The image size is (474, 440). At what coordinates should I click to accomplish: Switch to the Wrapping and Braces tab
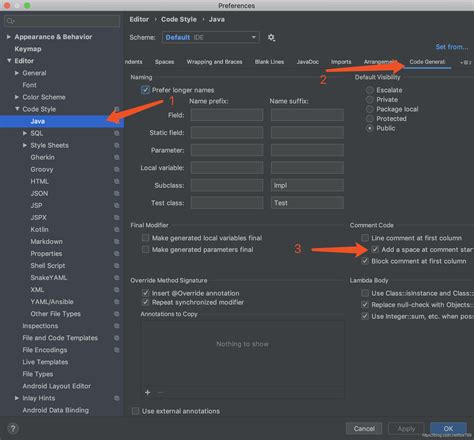[x=214, y=62]
